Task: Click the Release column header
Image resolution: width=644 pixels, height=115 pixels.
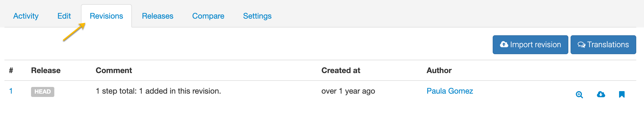Action: [46, 71]
